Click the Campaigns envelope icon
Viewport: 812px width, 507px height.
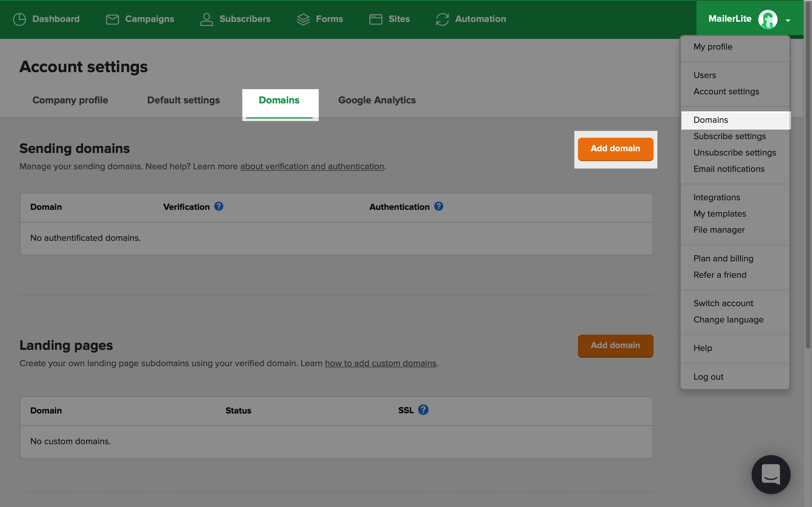pyautogui.click(x=112, y=19)
